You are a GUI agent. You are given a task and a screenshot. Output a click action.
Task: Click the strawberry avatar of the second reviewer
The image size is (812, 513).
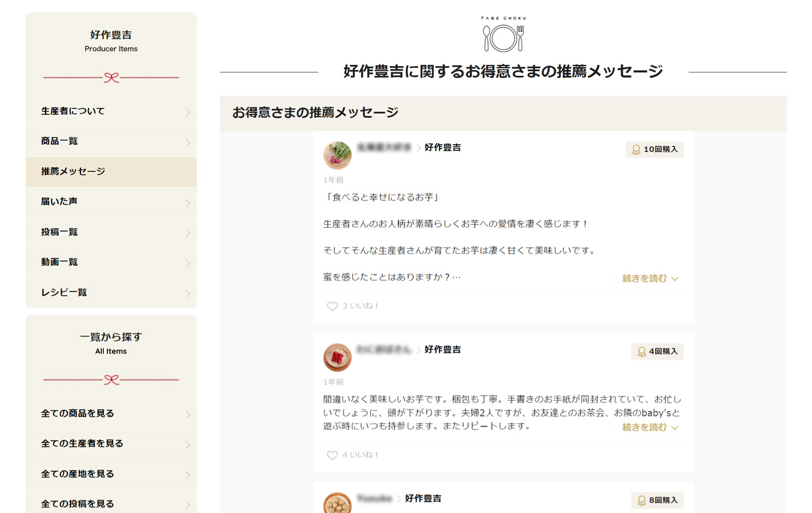coord(337,357)
